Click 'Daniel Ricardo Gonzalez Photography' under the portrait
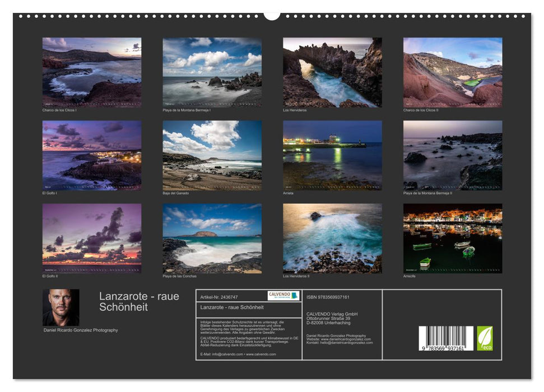Screen dimensions: 544x392 point(81,330)
